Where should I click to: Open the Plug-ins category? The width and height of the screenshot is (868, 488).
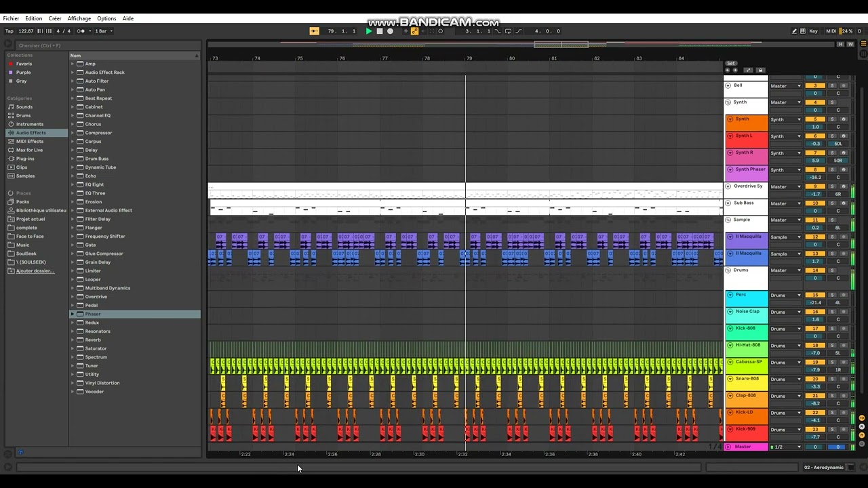(25, 159)
